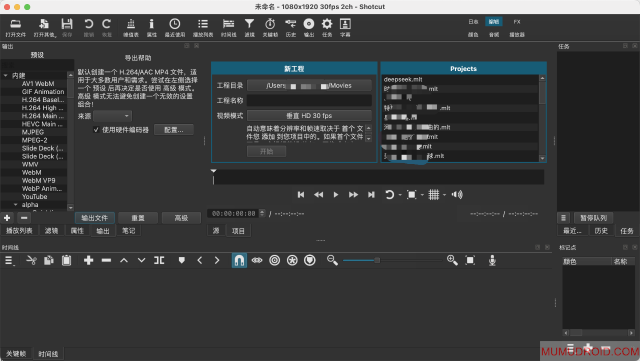Show the 时间线 timeline toolbar icon
640x361 pixels.
(229, 27)
